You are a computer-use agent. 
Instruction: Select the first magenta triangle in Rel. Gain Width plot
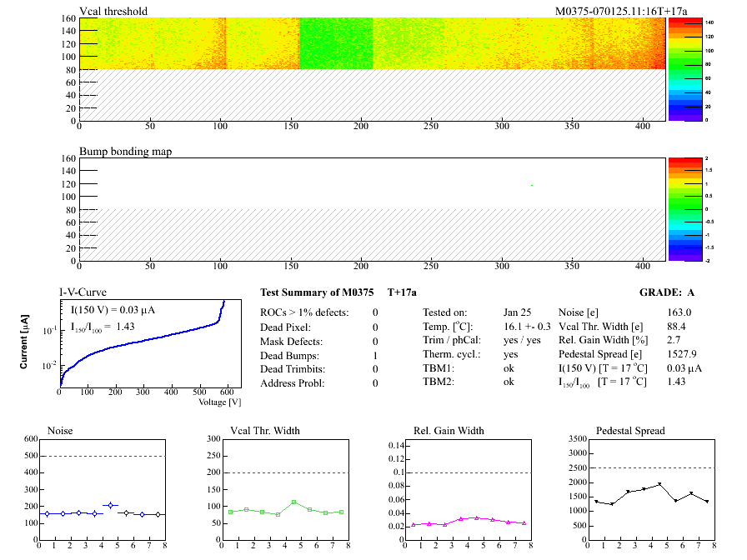(414, 525)
